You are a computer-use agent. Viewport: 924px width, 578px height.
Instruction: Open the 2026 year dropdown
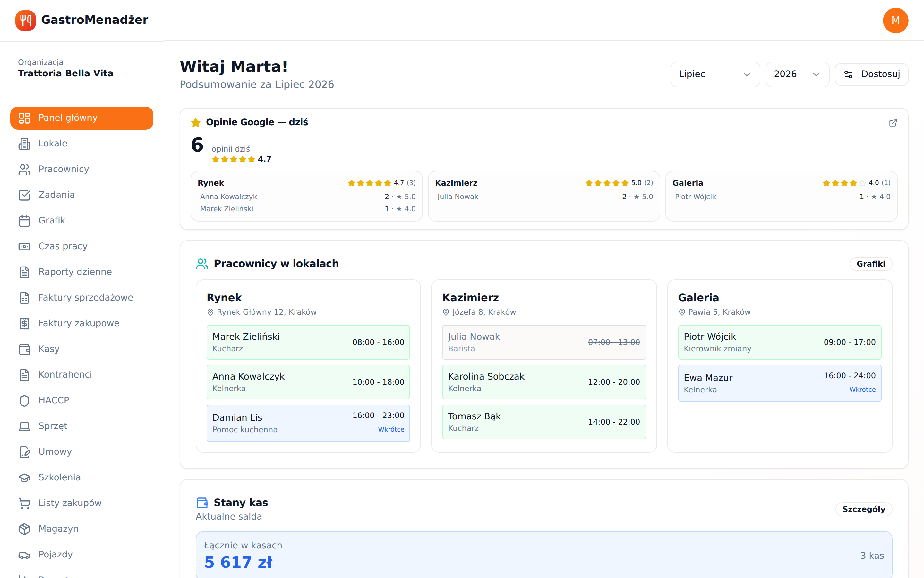coord(797,74)
